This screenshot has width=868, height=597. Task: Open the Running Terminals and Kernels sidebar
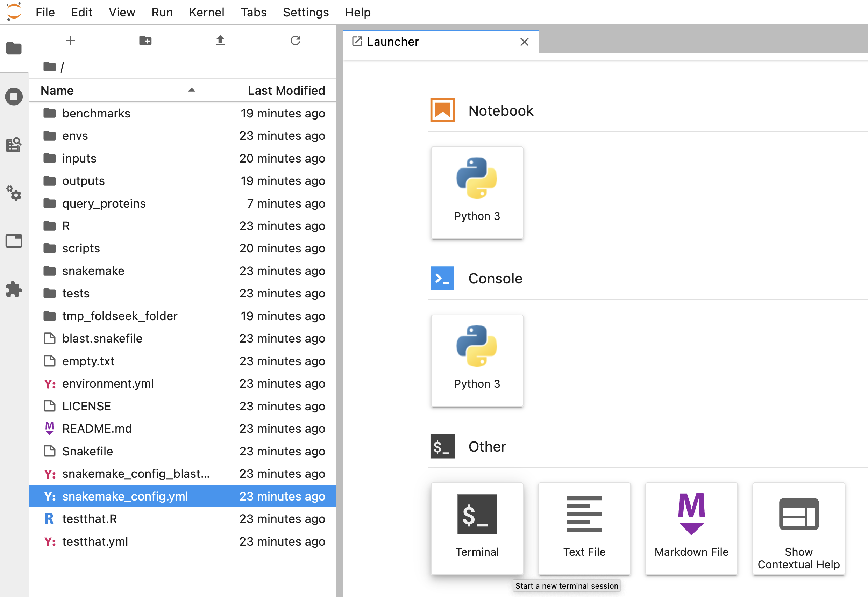coord(14,96)
